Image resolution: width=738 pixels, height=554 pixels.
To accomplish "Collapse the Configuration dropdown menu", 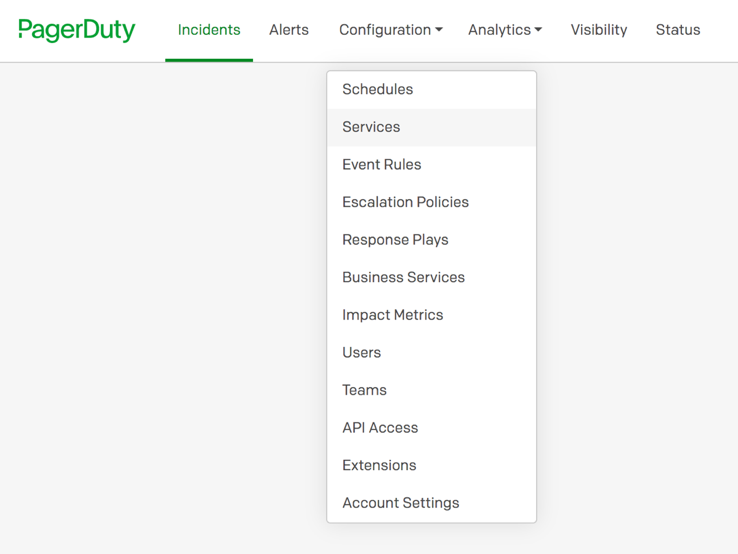I will click(x=391, y=30).
